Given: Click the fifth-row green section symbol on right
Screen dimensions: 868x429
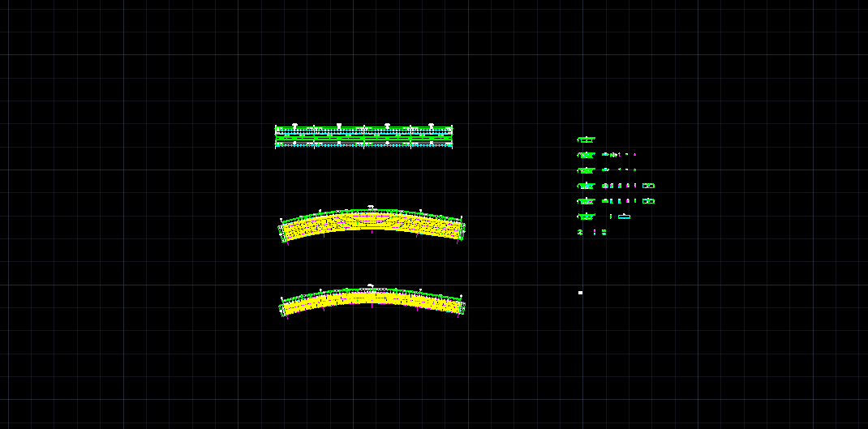Looking at the screenshot, I should tap(586, 201).
